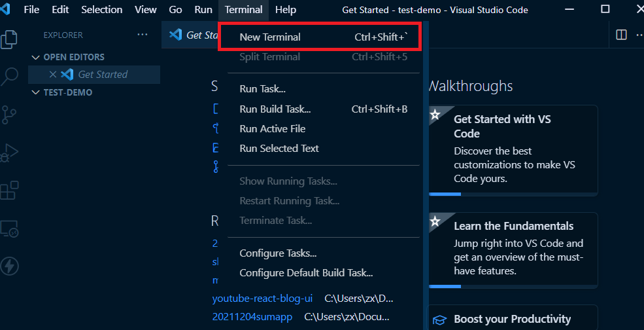Screen dimensions: 644x330
Task: Choose Run Task... in Terminal menu
Action: (x=324, y=89)
